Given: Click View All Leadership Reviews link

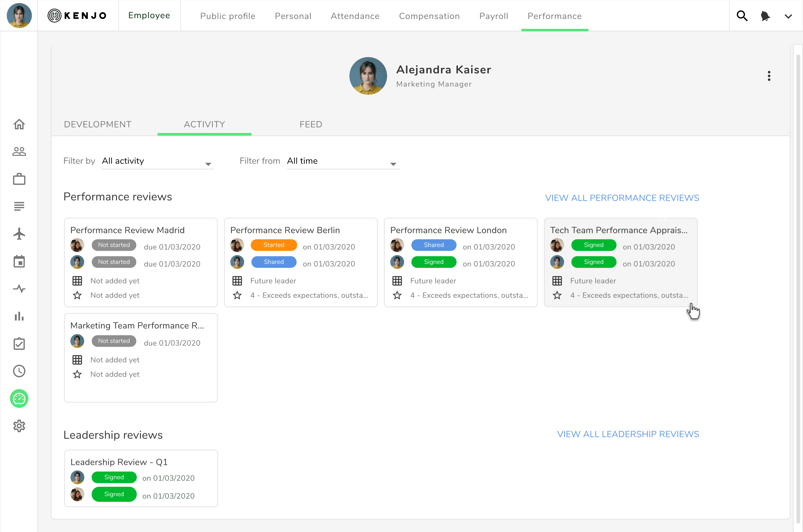Looking at the screenshot, I should click(628, 434).
